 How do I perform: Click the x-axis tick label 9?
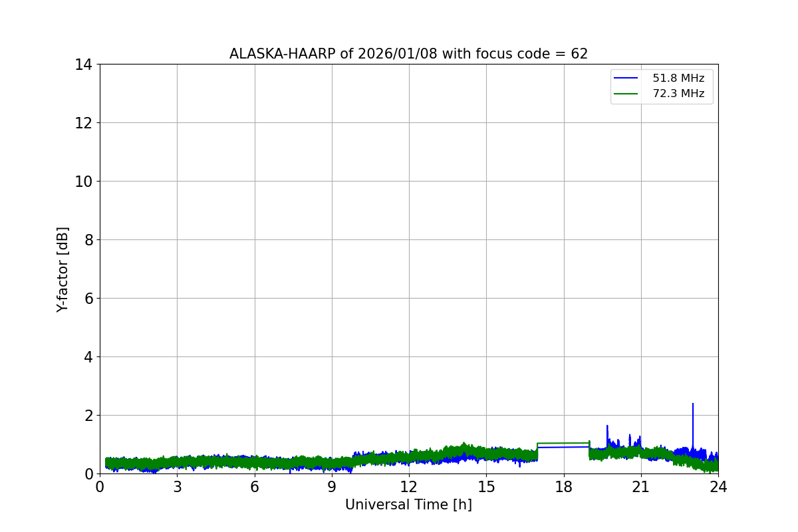pos(332,487)
